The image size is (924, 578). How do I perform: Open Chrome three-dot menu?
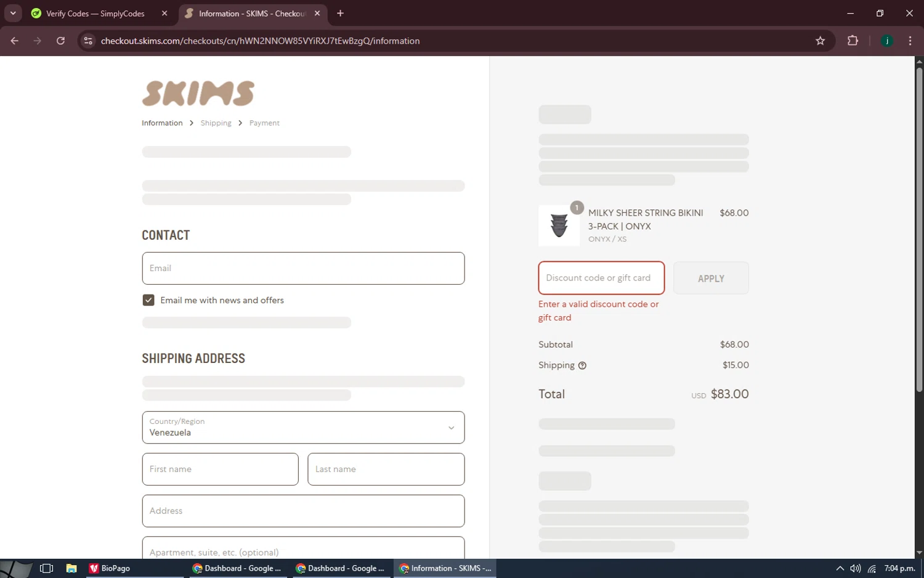[x=910, y=41]
